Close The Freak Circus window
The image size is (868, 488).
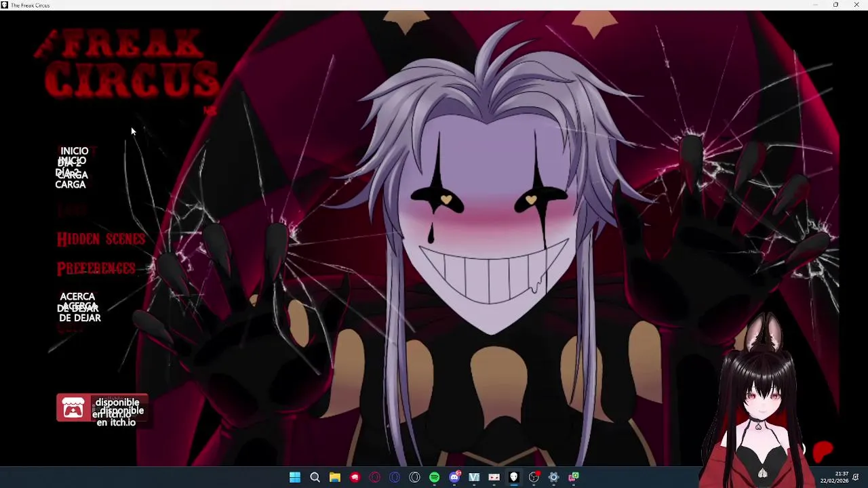(856, 5)
